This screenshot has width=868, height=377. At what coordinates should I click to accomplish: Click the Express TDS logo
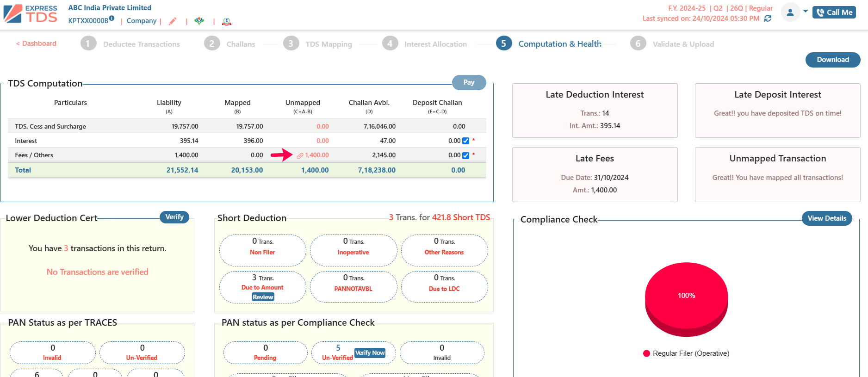click(31, 14)
